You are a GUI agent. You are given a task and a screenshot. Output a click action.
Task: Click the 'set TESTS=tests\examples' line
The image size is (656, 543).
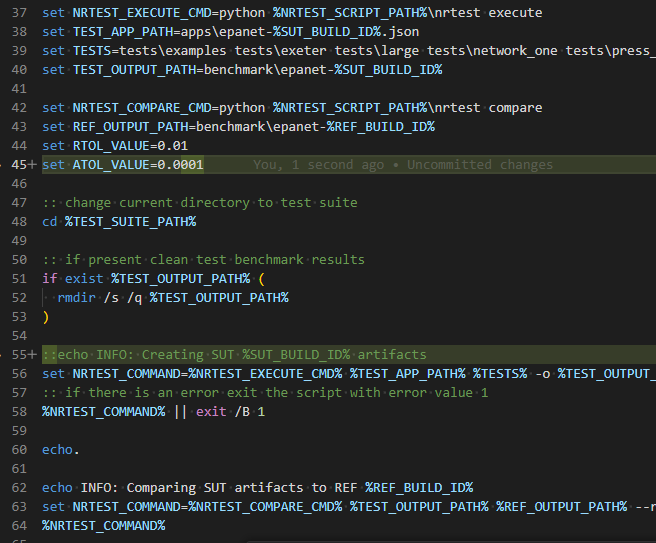click(x=349, y=51)
